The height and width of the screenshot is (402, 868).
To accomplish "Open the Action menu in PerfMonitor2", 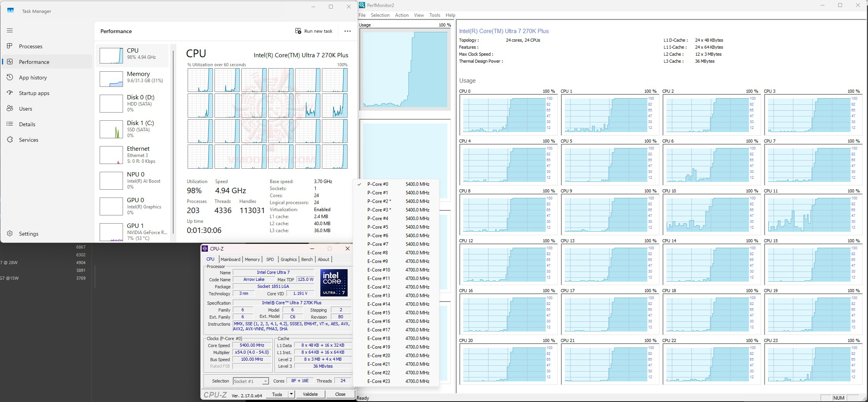I will click(x=402, y=15).
